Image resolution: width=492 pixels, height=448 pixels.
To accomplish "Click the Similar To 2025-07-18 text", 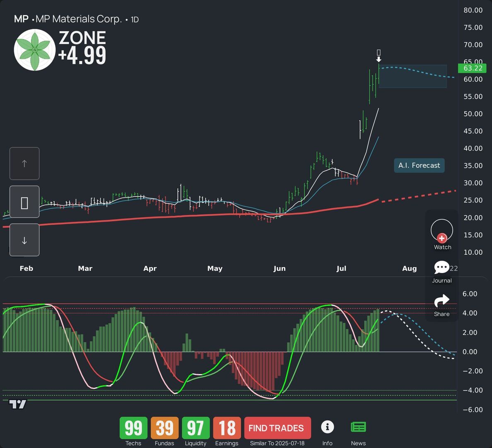I will [x=277, y=443].
